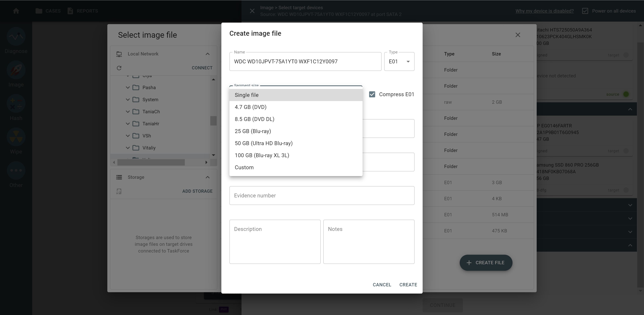Click the Home icon in top bar
644x315 pixels.
(x=16, y=11)
